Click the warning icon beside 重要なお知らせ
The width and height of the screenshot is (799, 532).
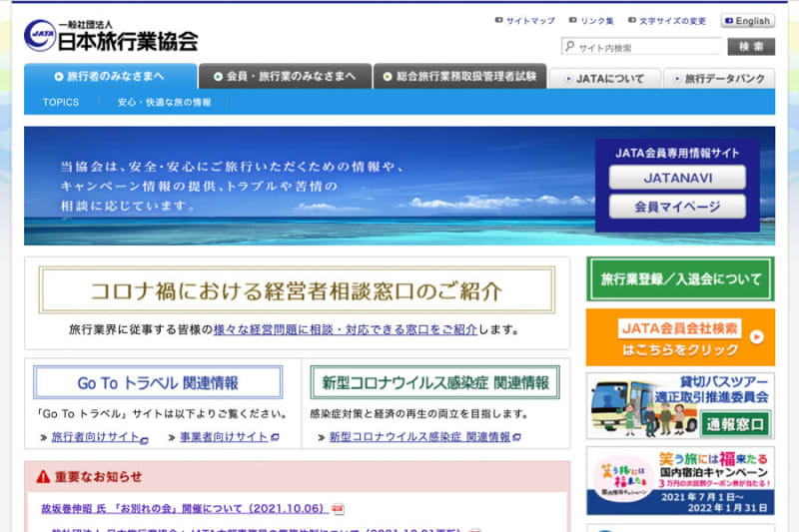43,476
